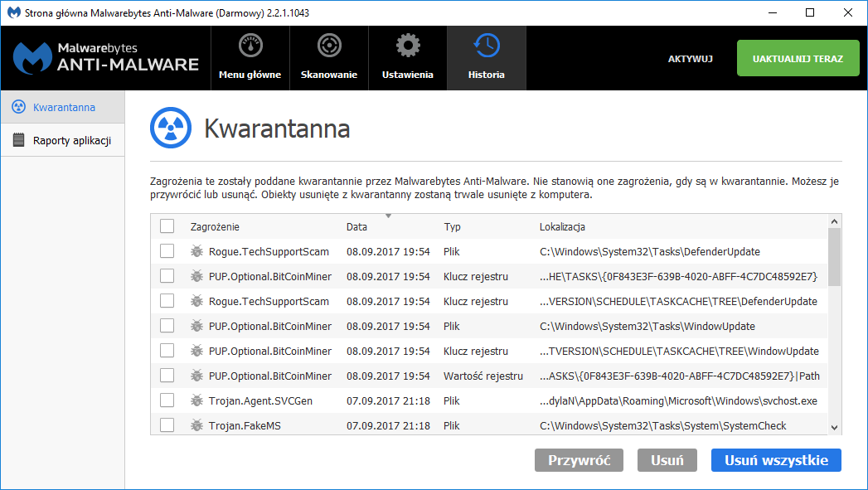The width and height of the screenshot is (868, 490).
Task: Check the box for Tasks\DefenderUpdate file row
Action: coord(167,251)
